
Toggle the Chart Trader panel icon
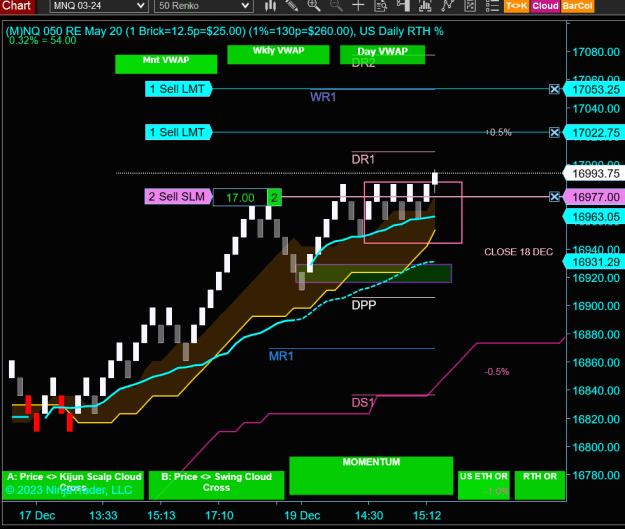coord(403,6)
